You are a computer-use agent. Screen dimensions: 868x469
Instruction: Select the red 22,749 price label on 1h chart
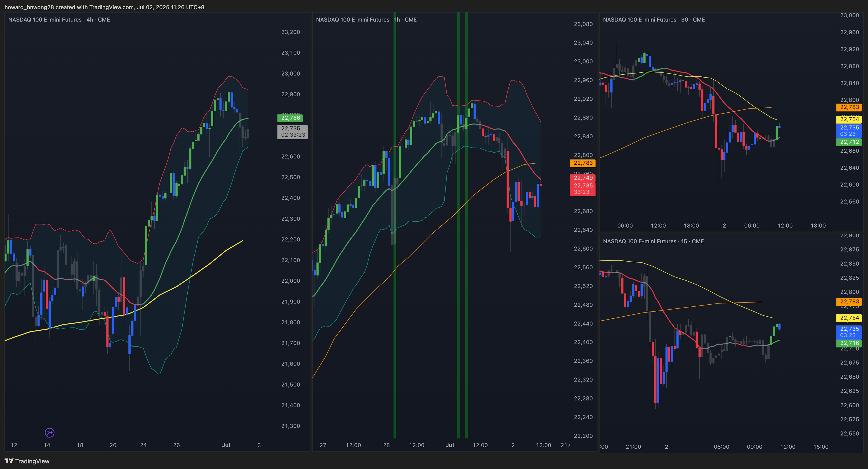pos(583,178)
